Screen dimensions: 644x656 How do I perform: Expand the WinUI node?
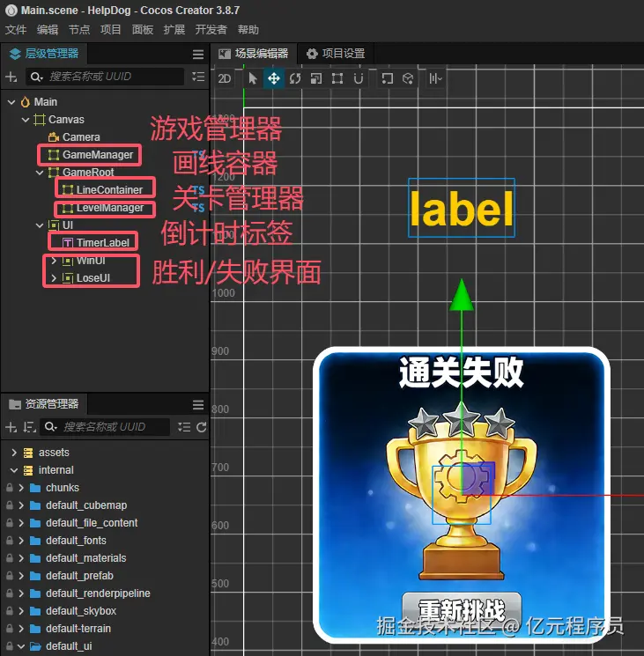click(54, 261)
